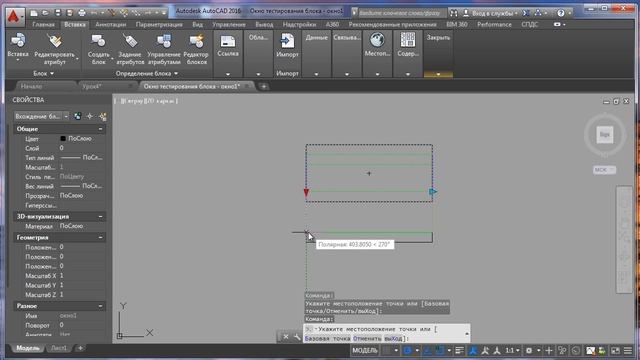Open the 1:1 annotation scale dropdown
640x360 pixels.
512,351
